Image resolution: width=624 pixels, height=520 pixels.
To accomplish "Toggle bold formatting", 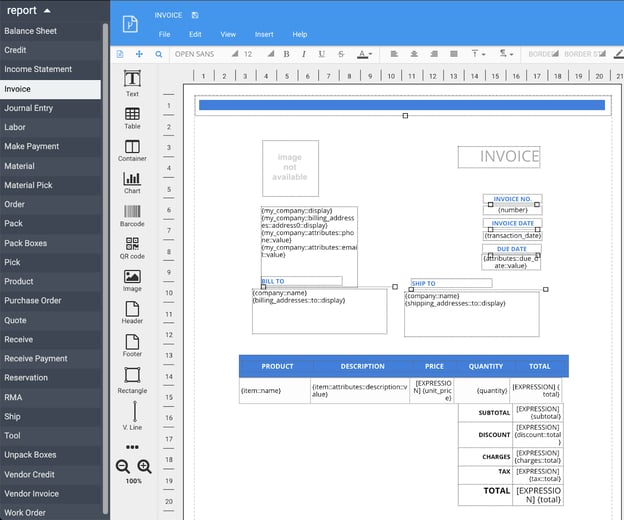I will [286, 54].
